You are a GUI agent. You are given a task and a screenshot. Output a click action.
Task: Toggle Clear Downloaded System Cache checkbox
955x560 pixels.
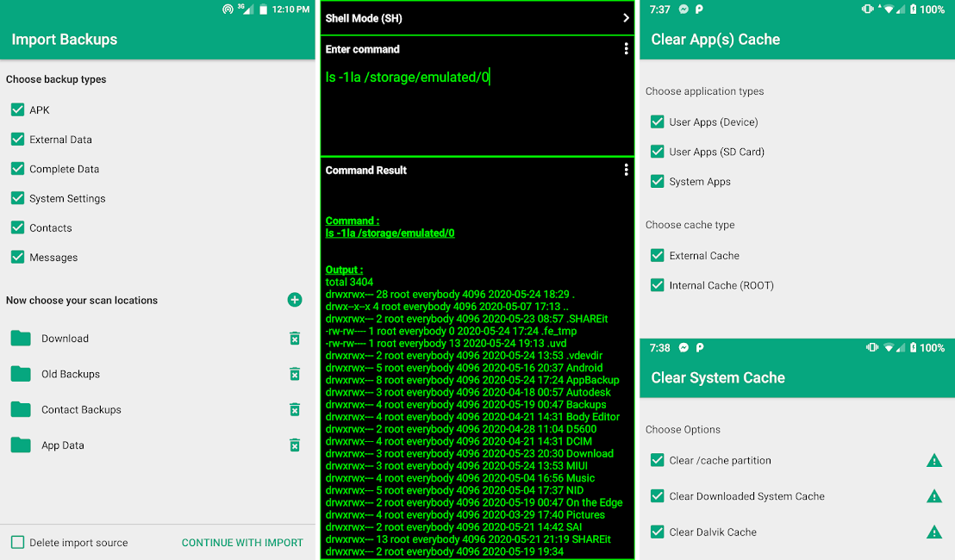(x=657, y=495)
